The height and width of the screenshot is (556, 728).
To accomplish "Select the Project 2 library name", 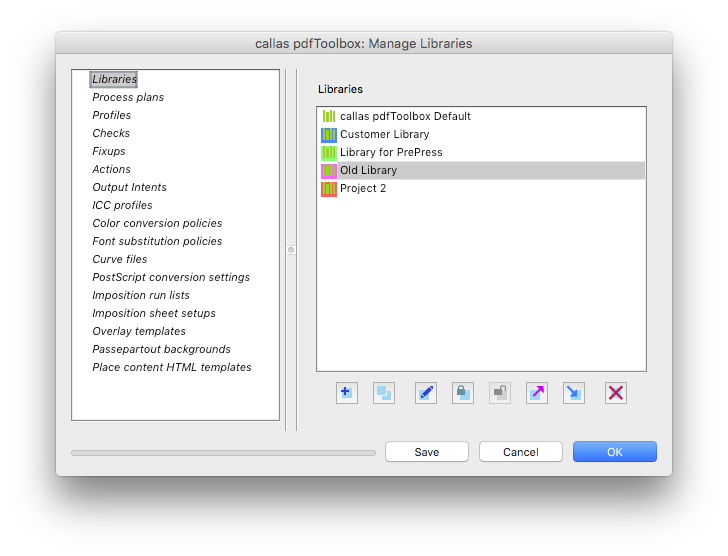I will click(363, 188).
